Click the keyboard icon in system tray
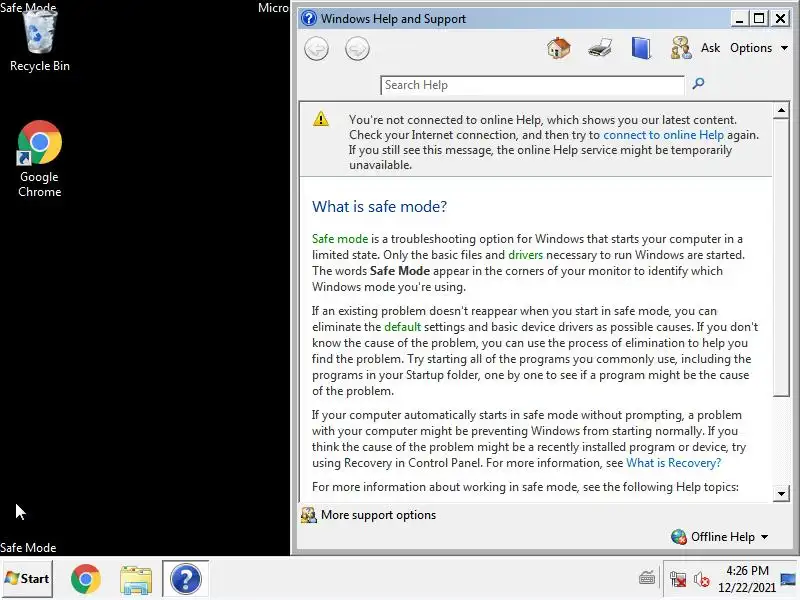 click(x=647, y=579)
